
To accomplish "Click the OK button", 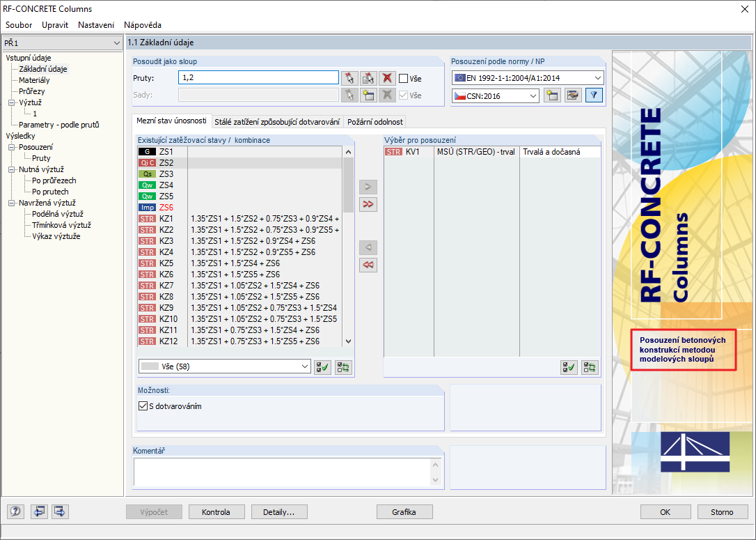I will [665, 512].
